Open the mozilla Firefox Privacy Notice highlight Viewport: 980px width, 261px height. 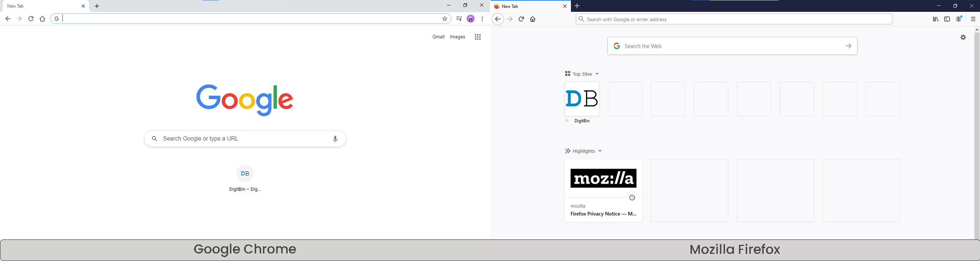coord(603,191)
